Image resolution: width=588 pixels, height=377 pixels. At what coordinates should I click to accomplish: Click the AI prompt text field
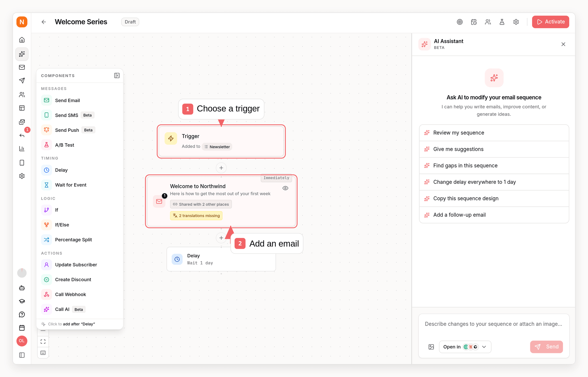point(494,324)
